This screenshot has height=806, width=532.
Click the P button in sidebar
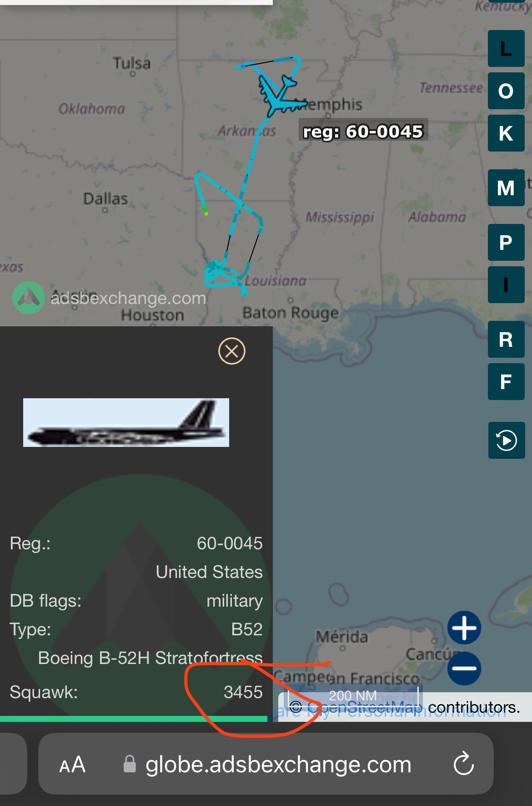[x=506, y=243]
